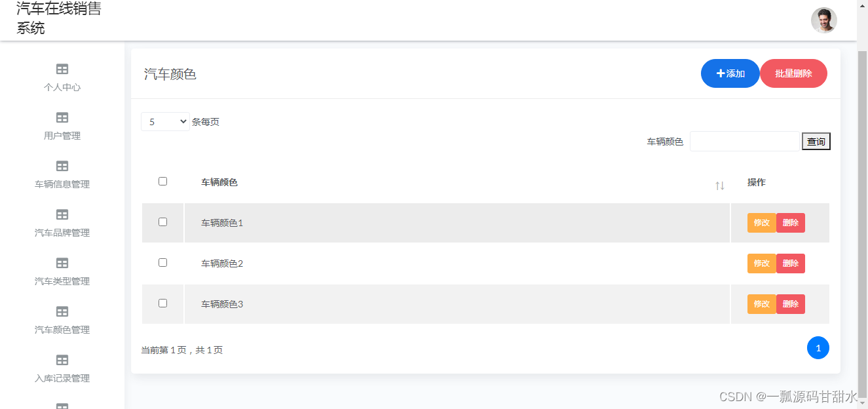Click the 车辆信息管理 sidebar icon
The image size is (868, 409).
[62, 166]
